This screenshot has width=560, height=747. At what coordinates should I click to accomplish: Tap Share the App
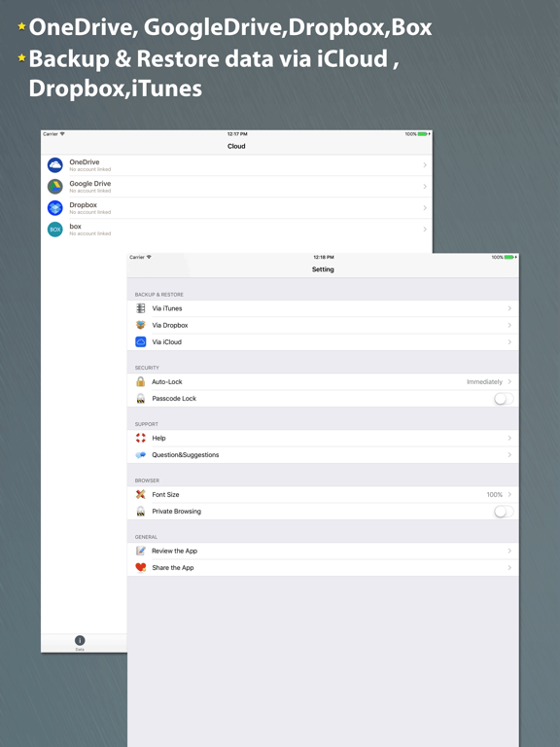click(x=323, y=567)
